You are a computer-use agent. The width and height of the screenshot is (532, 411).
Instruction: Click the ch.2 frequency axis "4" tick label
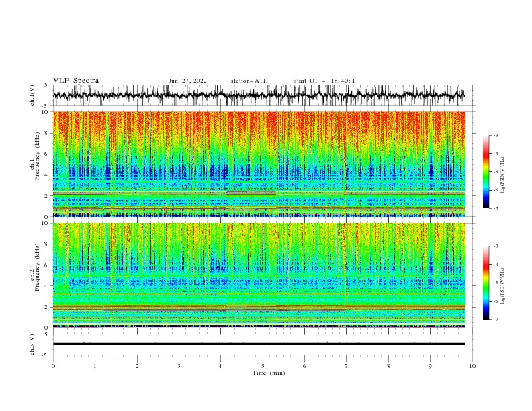tap(48, 286)
